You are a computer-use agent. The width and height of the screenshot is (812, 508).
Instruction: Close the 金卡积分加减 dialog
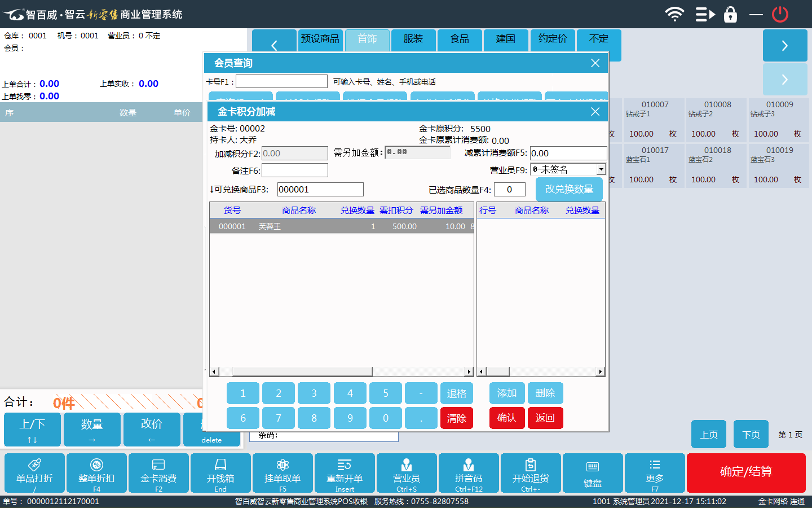pyautogui.click(x=595, y=112)
